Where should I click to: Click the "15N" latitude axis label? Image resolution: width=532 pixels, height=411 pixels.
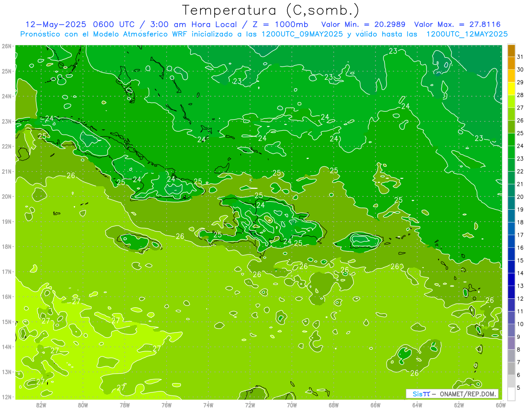[x=6, y=321]
